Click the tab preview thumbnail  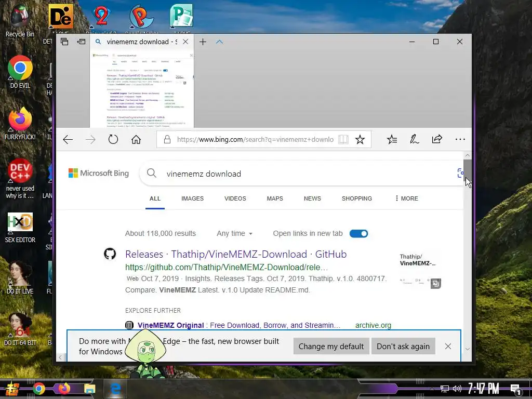[x=142, y=89]
